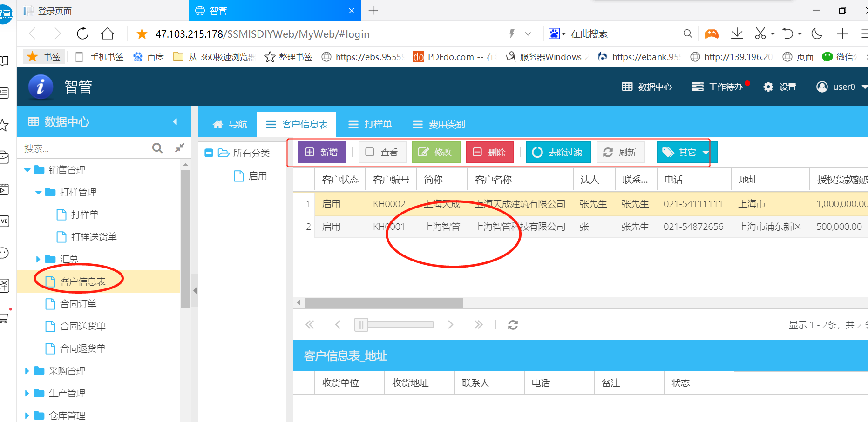Sort by the 客户编号 column header
Viewport: 868px width, 422px height.
(x=391, y=180)
